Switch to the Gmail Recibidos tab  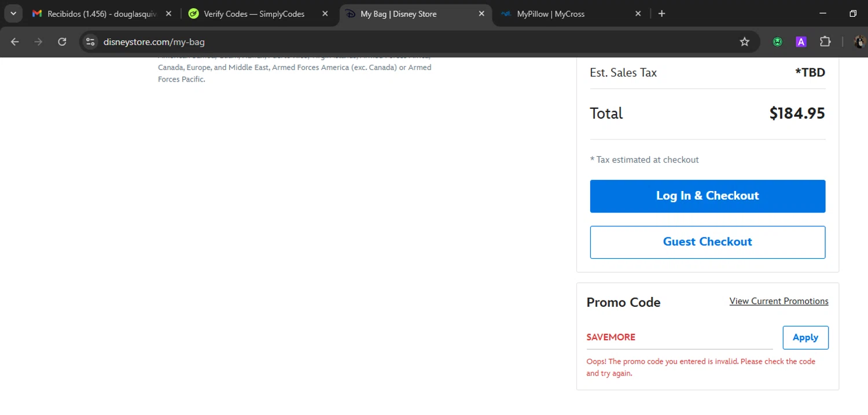point(102,14)
